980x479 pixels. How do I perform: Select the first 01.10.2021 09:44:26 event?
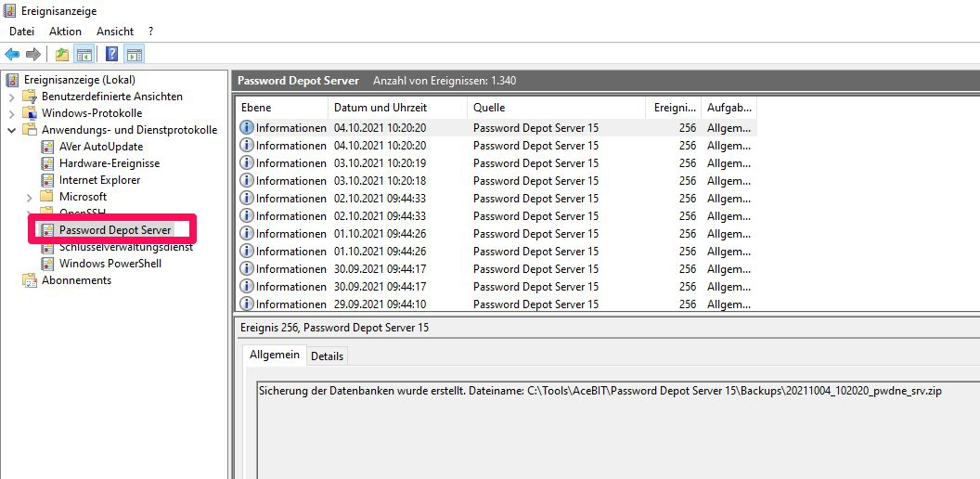pos(496,233)
